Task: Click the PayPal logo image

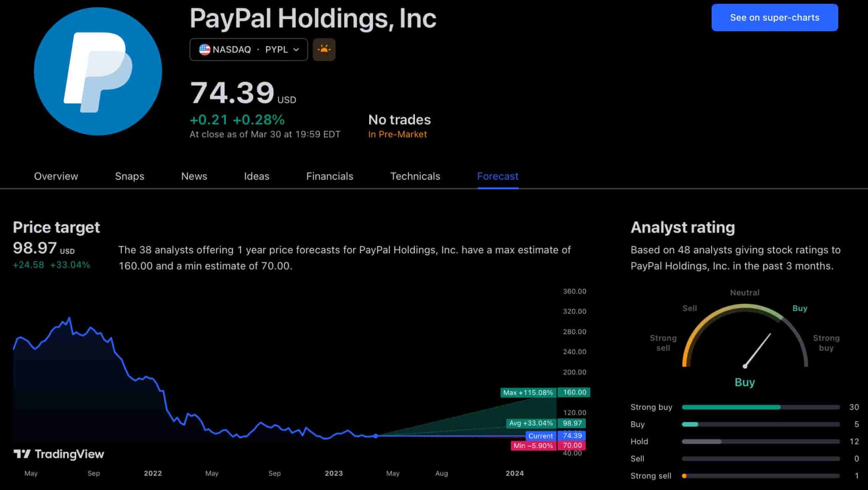Action: tap(98, 71)
